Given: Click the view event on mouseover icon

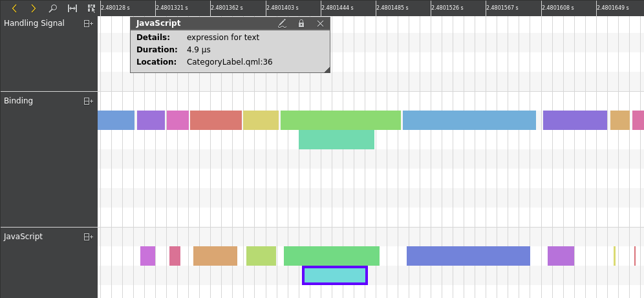Looking at the screenshot, I should tap(91, 8).
